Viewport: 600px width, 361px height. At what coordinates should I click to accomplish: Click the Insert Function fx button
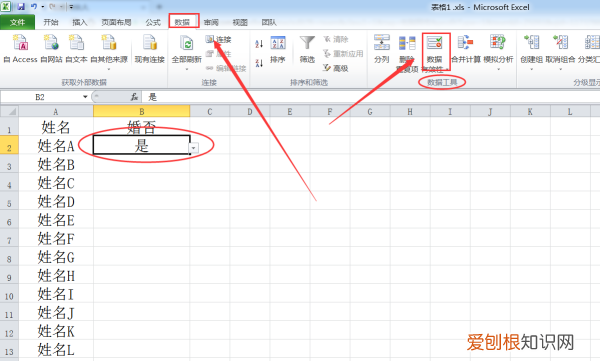pyautogui.click(x=134, y=97)
